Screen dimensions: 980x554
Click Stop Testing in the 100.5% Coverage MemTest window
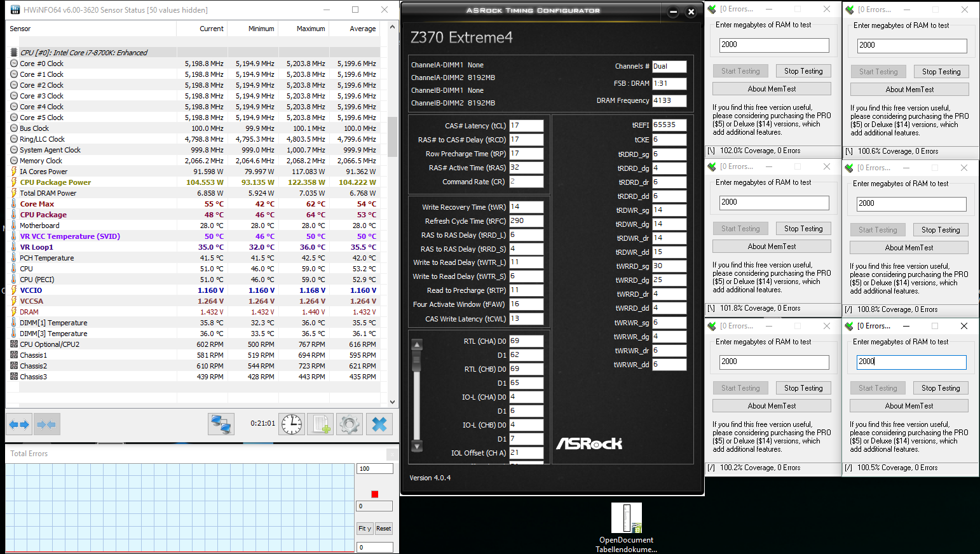pos(941,388)
